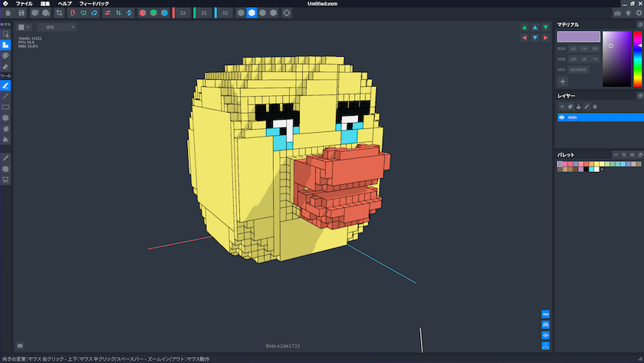
Task: Click inside the saturation-brightness color picker
Action: pos(617,59)
